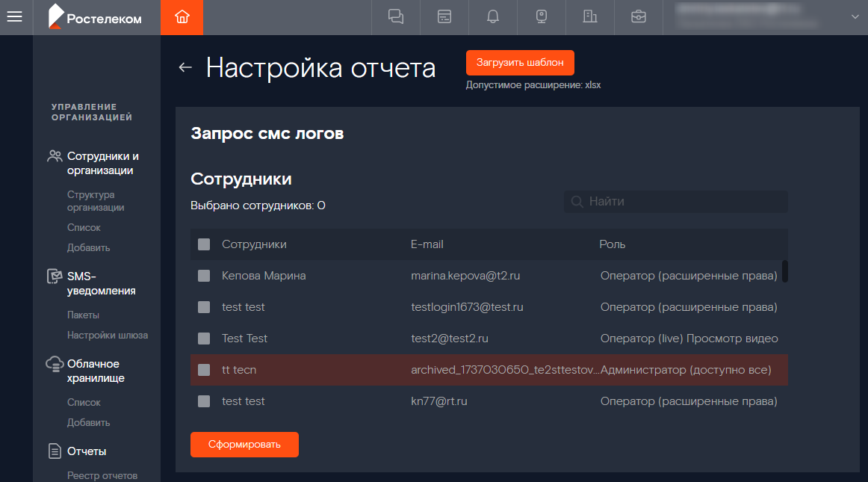This screenshot has width=868, height=482.
Task: Open the notifications bell icon
Action: (493, 17)
